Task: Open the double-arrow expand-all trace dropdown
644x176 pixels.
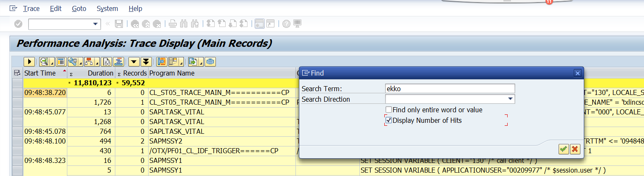Action: coord(146,62)
